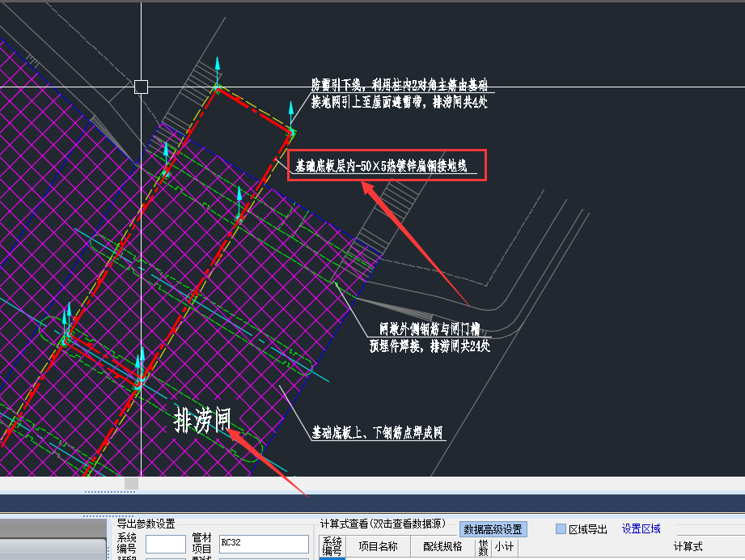745x560 pixels.
Task: Select the 预埋件焊接,排涝闸共24处 annotation line
Action: point(430,346)
